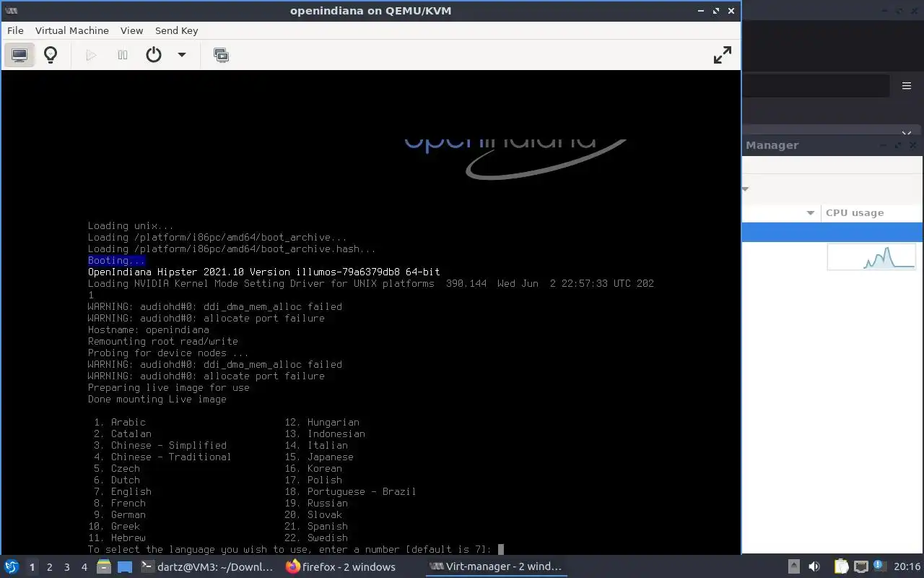The width and height of the screenshot is (924, 578).
Task: Click the "Done mounting Live image" line
Action: [157, 399]
